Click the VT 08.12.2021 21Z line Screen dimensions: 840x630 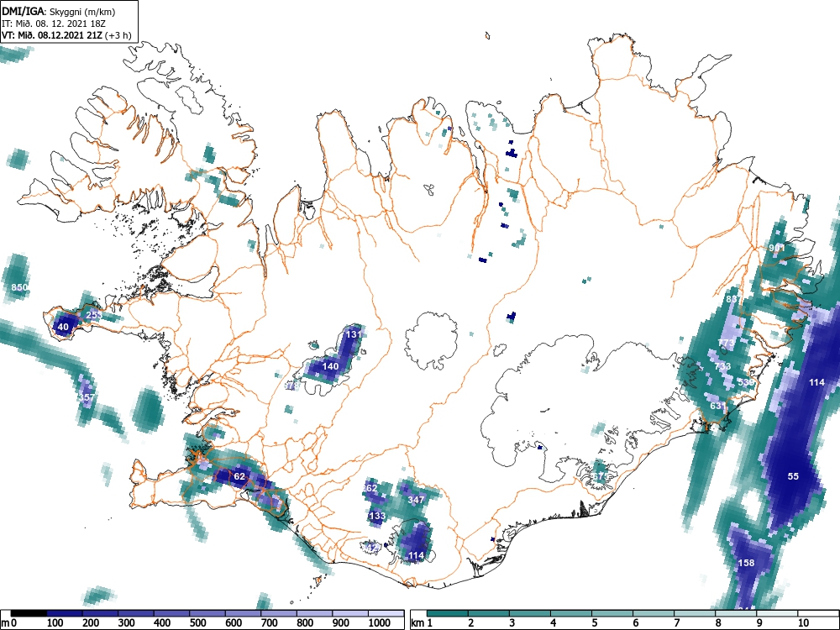(66, 35)
